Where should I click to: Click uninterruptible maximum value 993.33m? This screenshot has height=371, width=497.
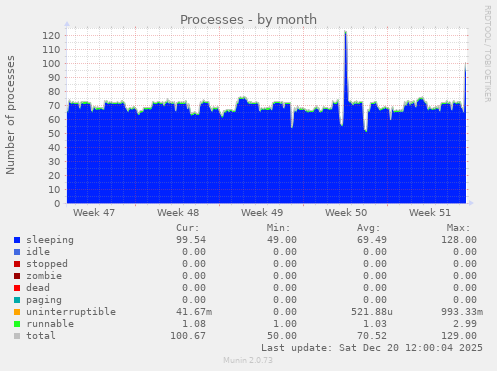coord(462,312)
